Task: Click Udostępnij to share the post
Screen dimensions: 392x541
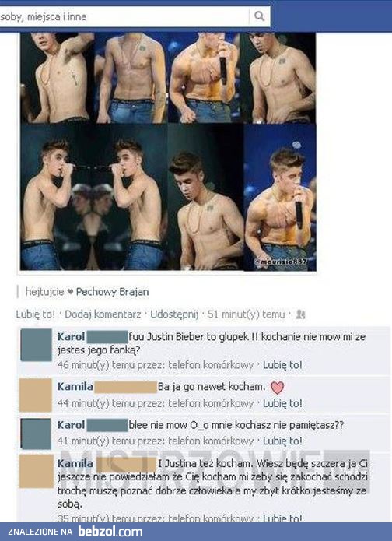Action: point(174,314)
